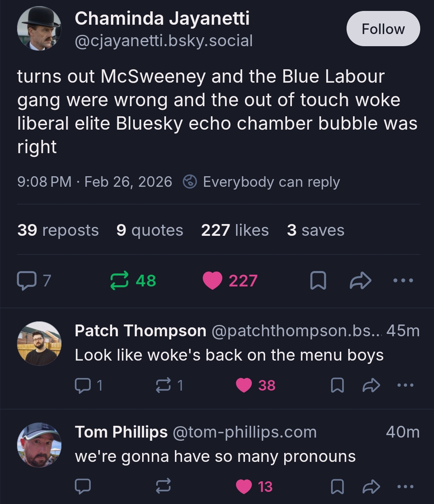Toggle like on Tom Phillips's reply
The height and width of the screenshot is (504, 434).
coord(244,487)
